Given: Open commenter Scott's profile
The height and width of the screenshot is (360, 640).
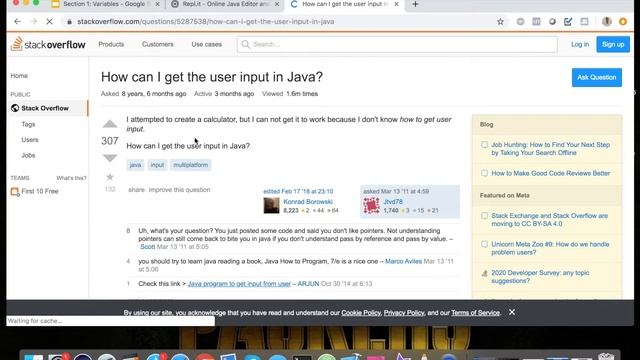Looking at the screenshot, I should point(147,247).
